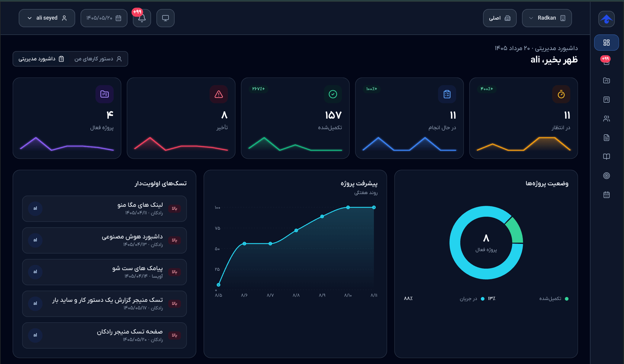Click the stopwatch icon on در انتظار card
The width and height of the screenshot is (624, 364).
coord(561,94)
